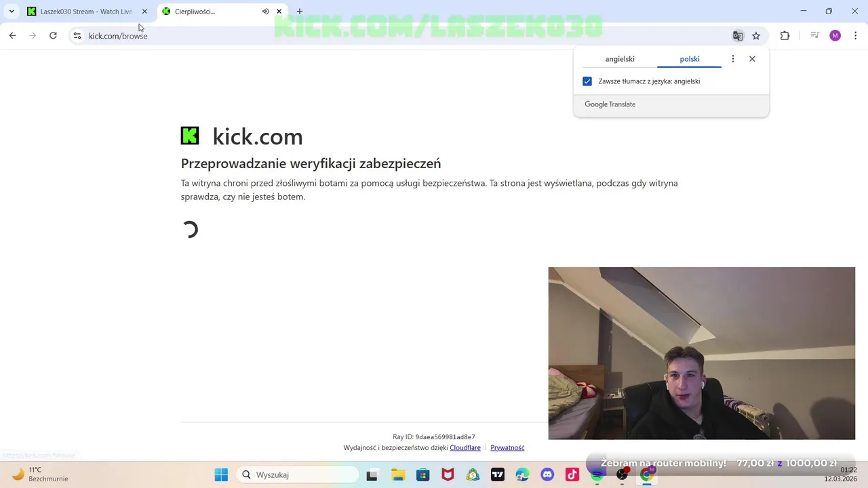
Task: Open the Extensions puzzle icon
Action: (x=785, y=36)
